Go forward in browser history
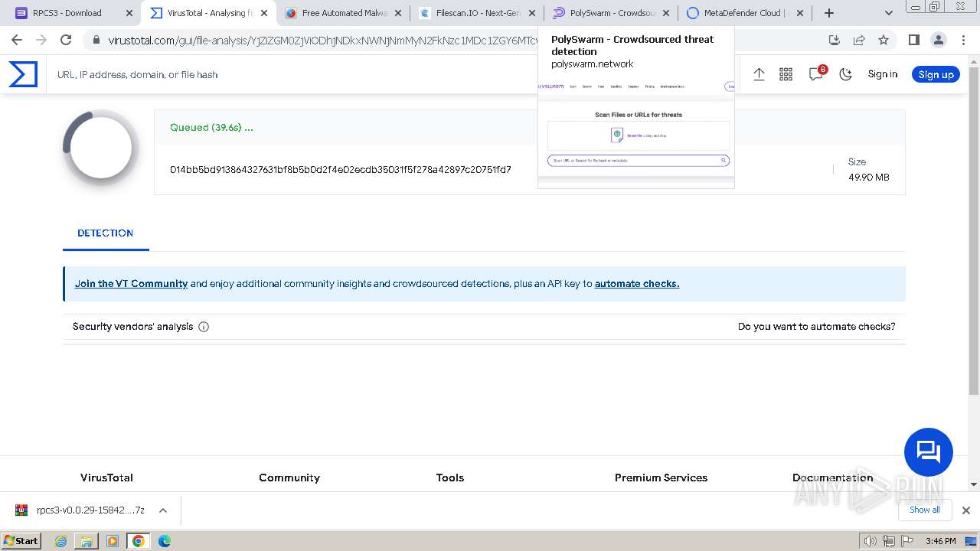Image resolution: width=980 pixels, height=551 pixels. pyautogui.click(x=41, y=40)
